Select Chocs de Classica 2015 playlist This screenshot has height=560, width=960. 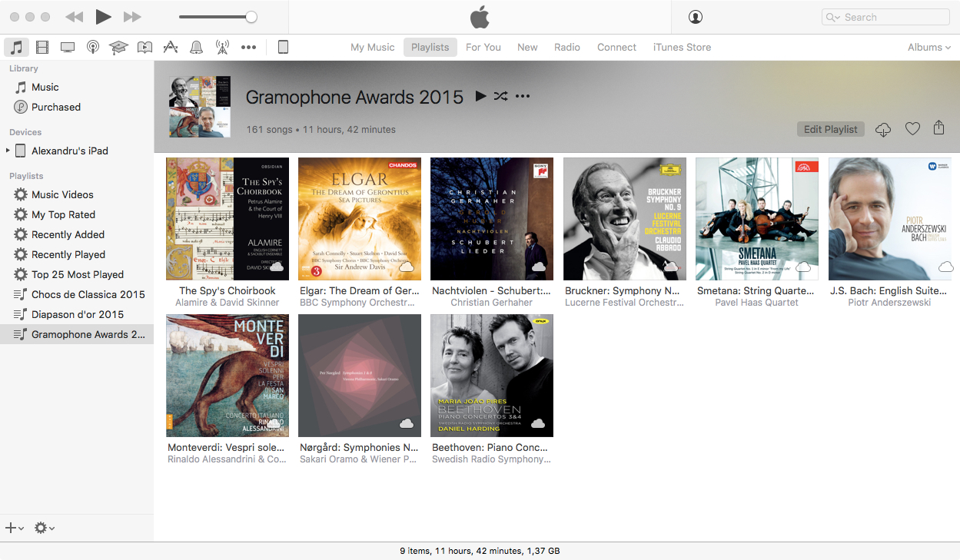click(88, 294)
